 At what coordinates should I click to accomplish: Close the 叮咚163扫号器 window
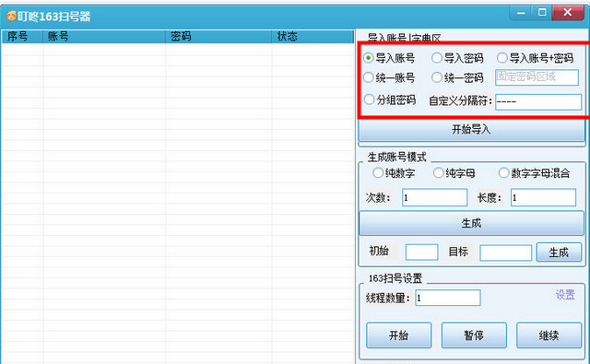[x=568, y=13]
